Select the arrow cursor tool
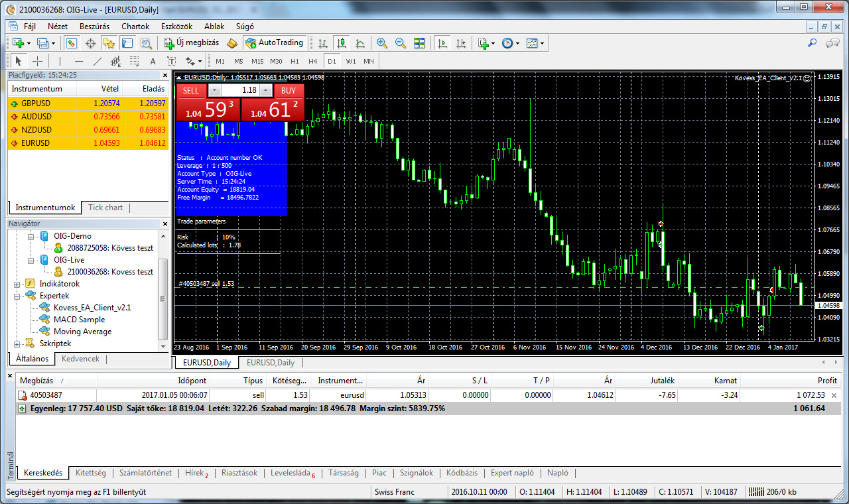This screenshot has width=849, height=504. point(19,61)
